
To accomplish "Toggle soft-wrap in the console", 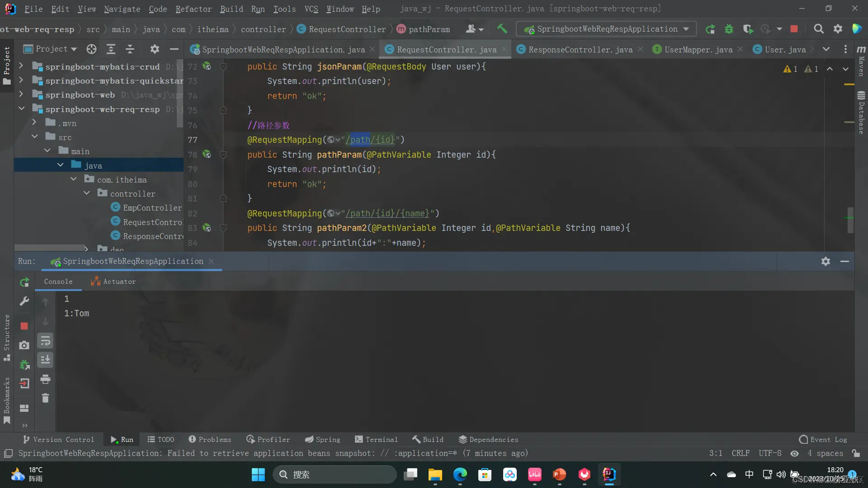I will coord(45,341).
